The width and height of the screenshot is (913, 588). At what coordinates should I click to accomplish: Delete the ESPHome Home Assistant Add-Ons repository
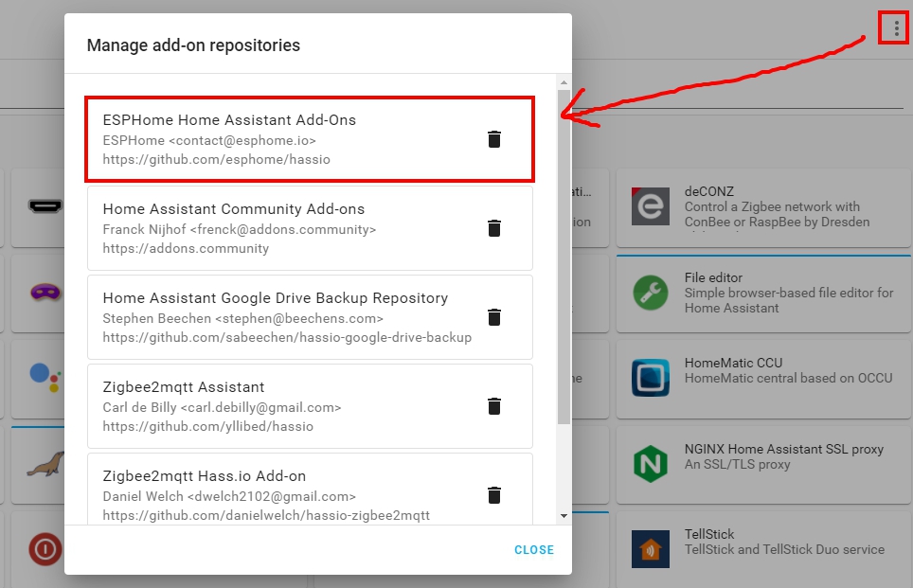pyautogui.click(x=493, y=139)
